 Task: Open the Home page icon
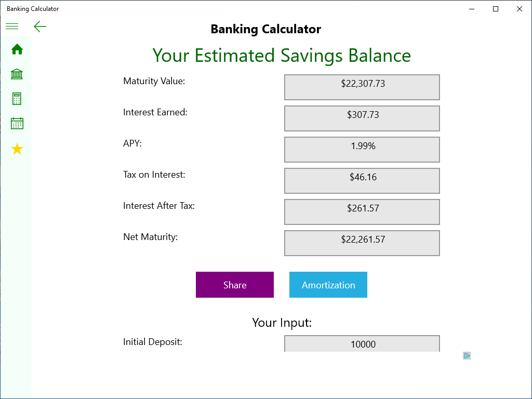[17, 49]
